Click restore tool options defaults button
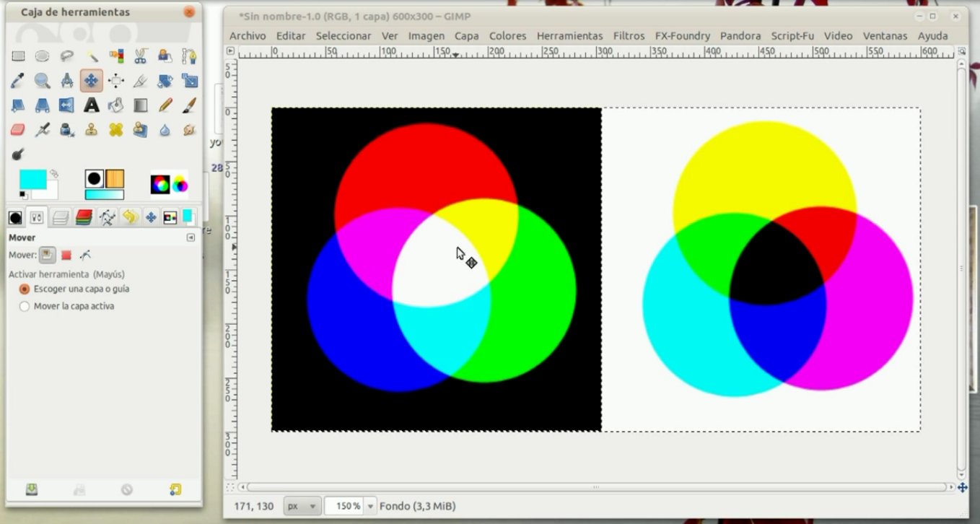980x524 pixels. (x=175, y=489)
